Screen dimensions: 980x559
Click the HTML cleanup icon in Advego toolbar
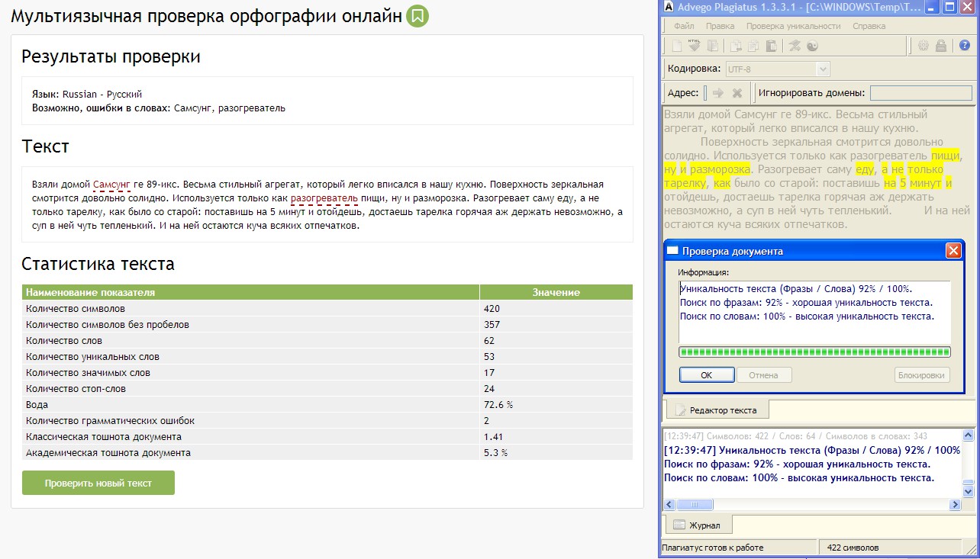[694, 46]
